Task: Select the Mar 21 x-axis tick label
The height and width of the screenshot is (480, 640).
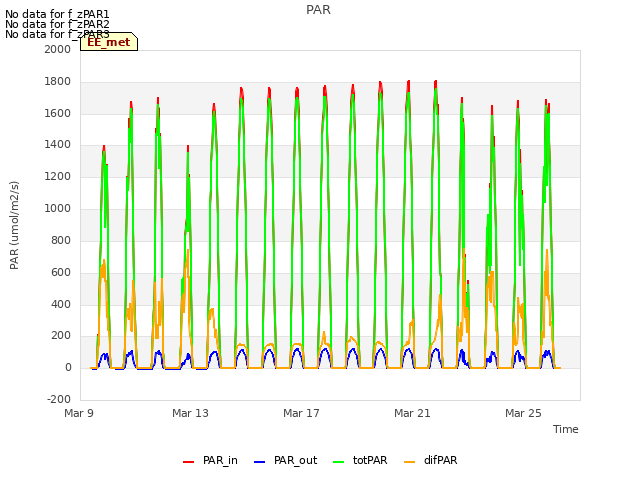Action: [412, 413]
